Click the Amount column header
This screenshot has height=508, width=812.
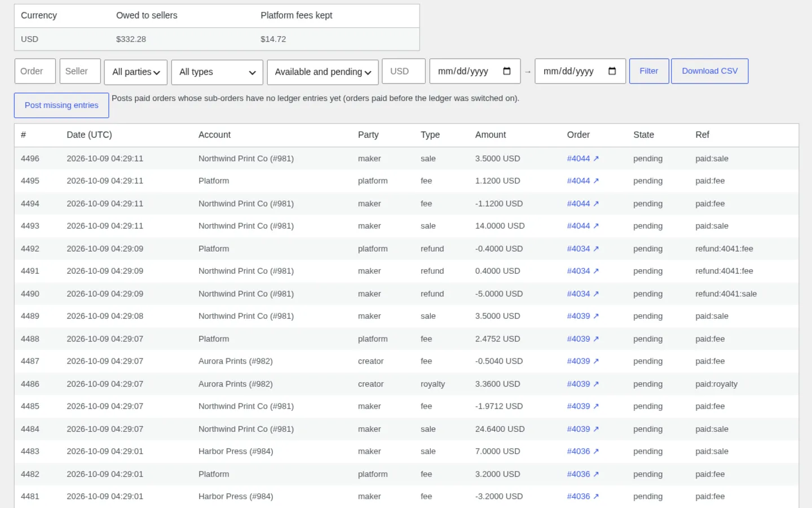point(491,135)
